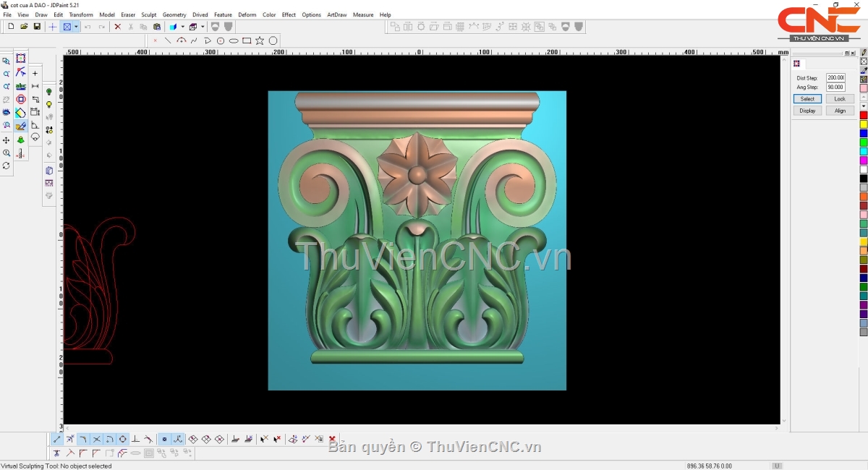Click the Dist Step input field
Screen dimensions: 868x470
pos(835,77)
